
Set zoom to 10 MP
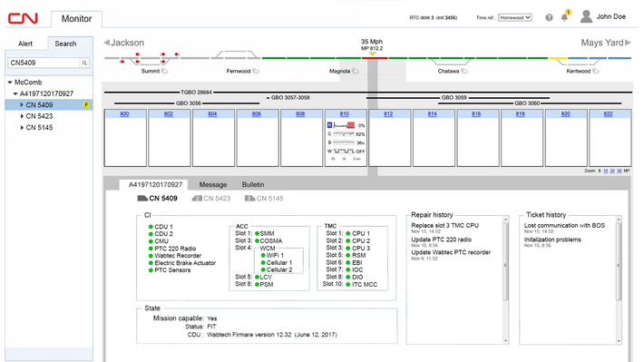point(605,171)
